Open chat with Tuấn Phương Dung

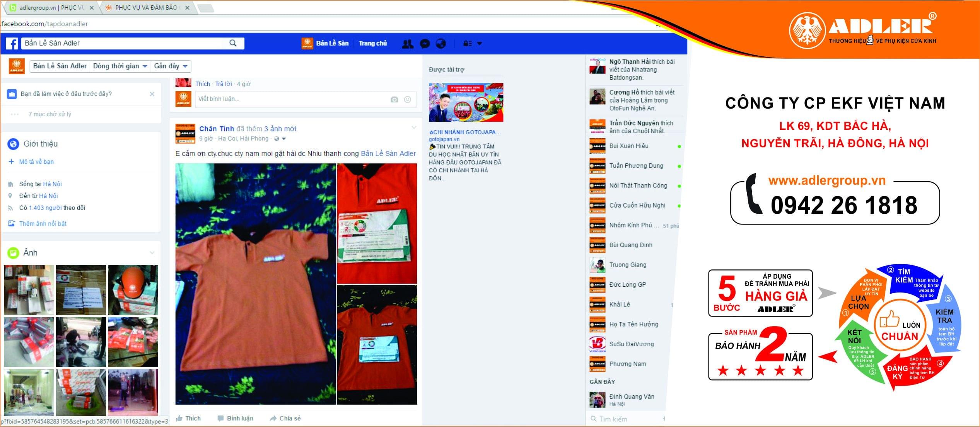[x=635, y=166]
